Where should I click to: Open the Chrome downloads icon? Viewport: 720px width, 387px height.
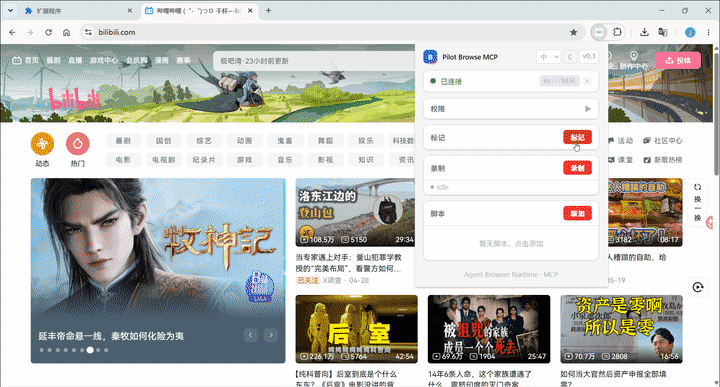[644, 32]
